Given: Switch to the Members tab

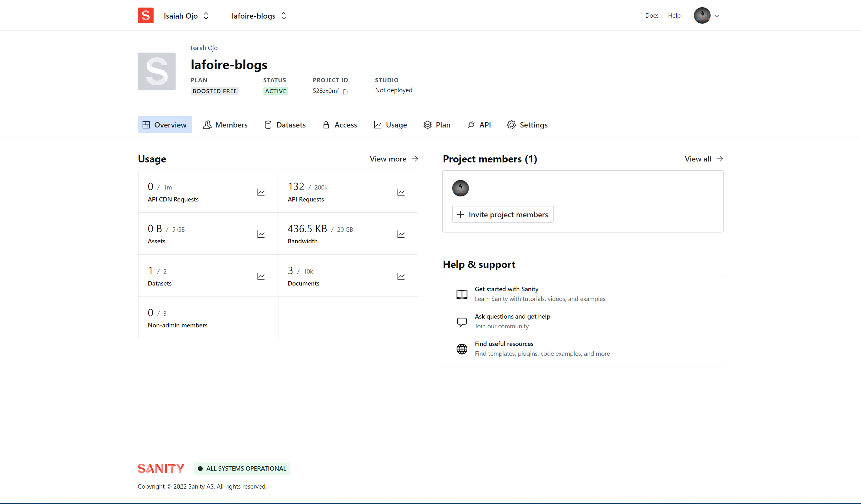Looking at the screenshot, I should click(x=225, y=125).
